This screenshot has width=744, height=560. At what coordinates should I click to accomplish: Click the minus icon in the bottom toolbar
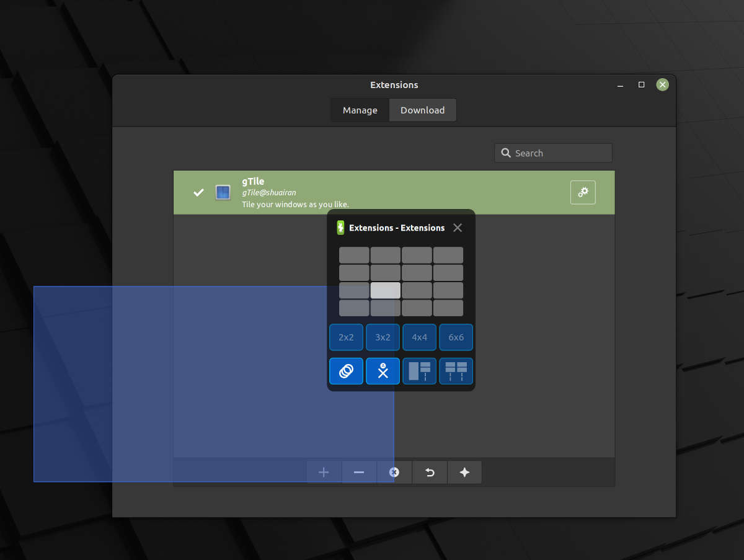[x=359, y=472]
